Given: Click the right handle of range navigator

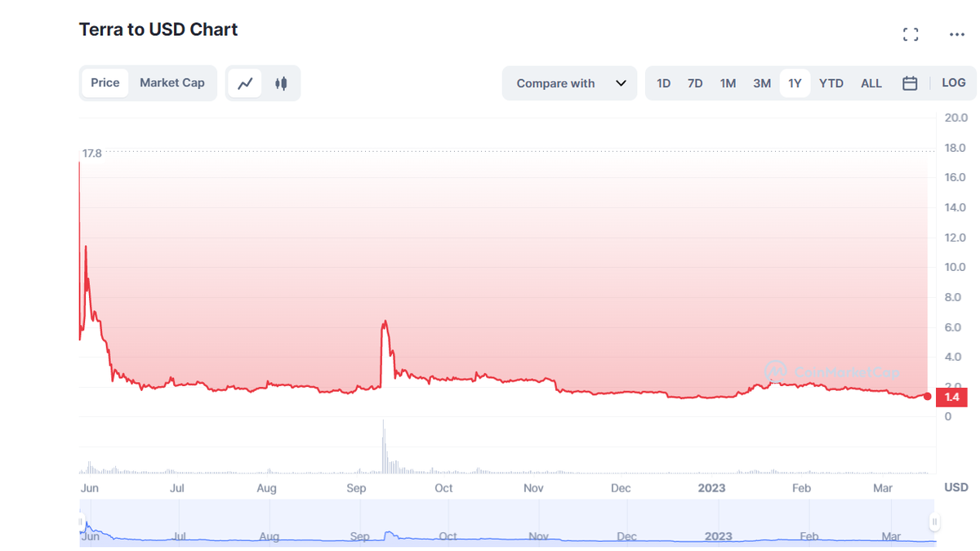Looking at the screenshot, I should (934, 522).
